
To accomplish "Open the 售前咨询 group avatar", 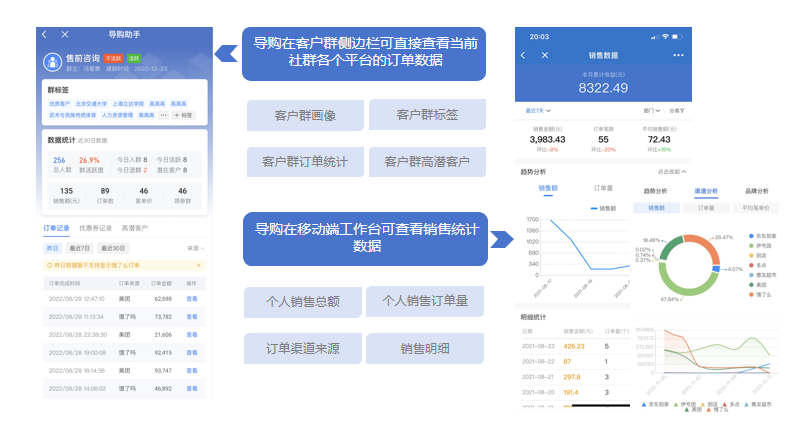I will (52, 62).
